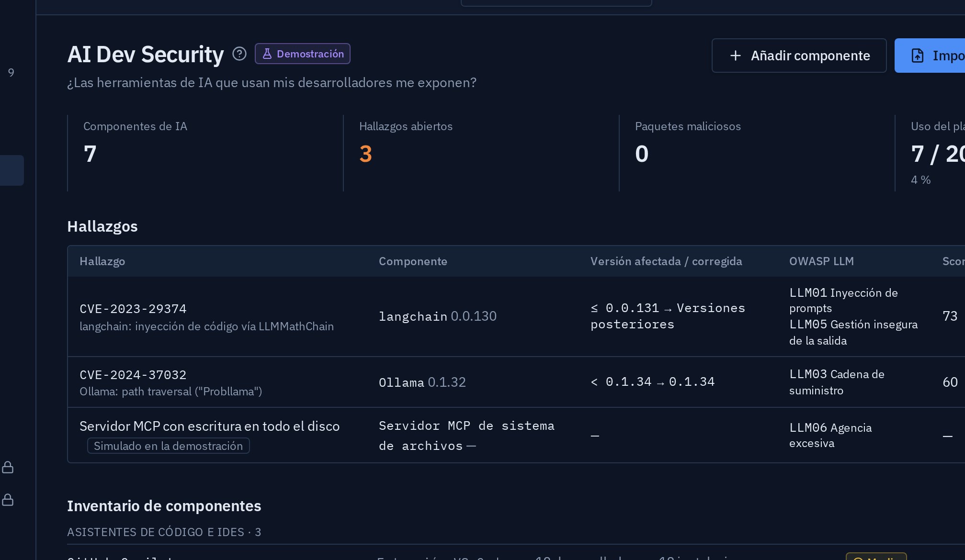Click Servidor MCP de sistema de archivos cell
965x560 pixels.
[x=466, y=436]
